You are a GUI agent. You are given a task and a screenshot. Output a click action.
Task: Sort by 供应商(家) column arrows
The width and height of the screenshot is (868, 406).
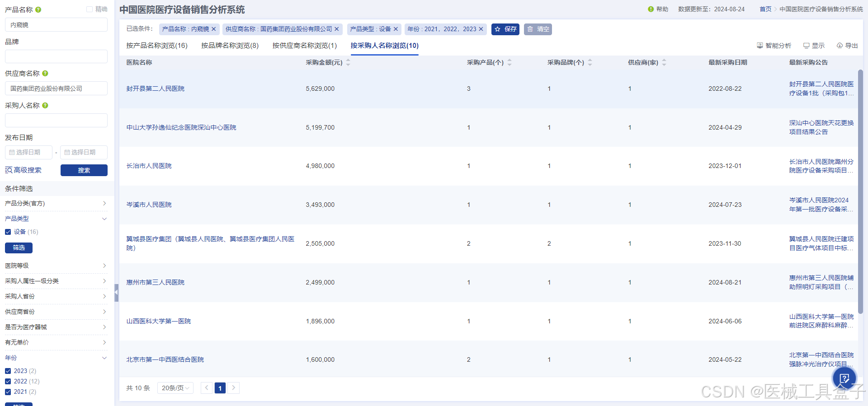pyautogui.click(x=664, y=62)
